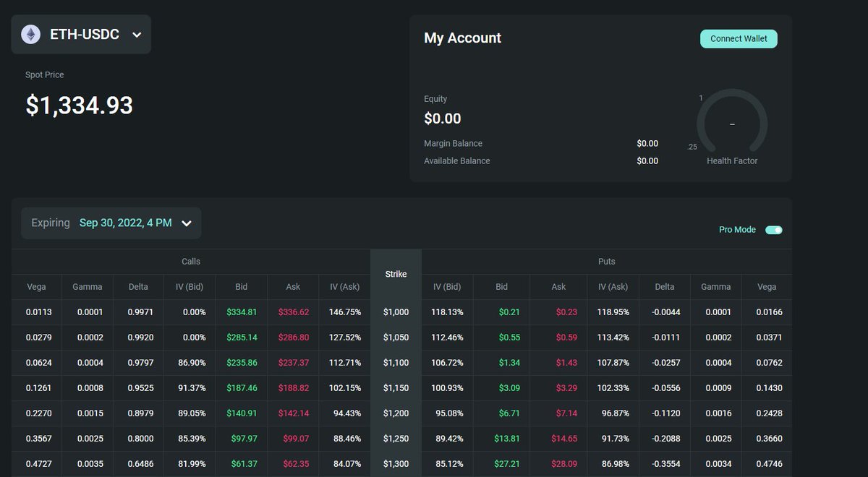The height and width of the screenshot is (477, 868).
Task: Click put bid $0.55
Action: point(510,338)
